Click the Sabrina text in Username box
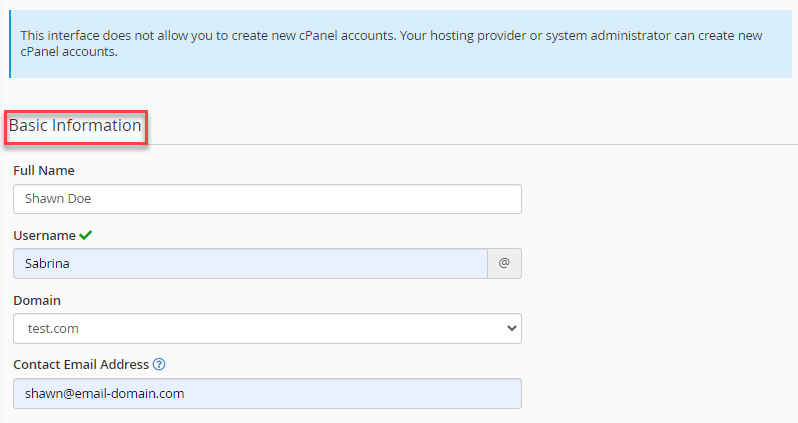Viewport: 798px width, 423px height. [x=48, y=264]
